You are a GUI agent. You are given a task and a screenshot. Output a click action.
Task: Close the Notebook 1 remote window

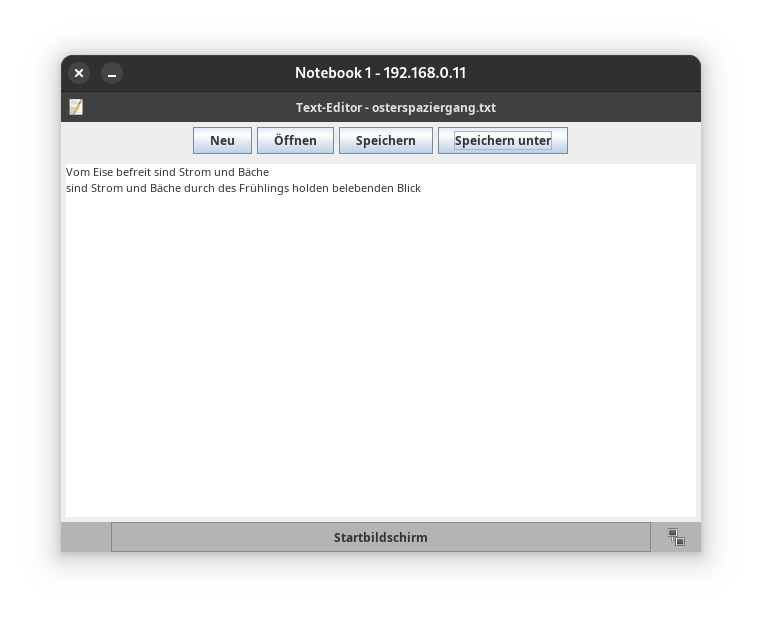(x=79, y=73)
